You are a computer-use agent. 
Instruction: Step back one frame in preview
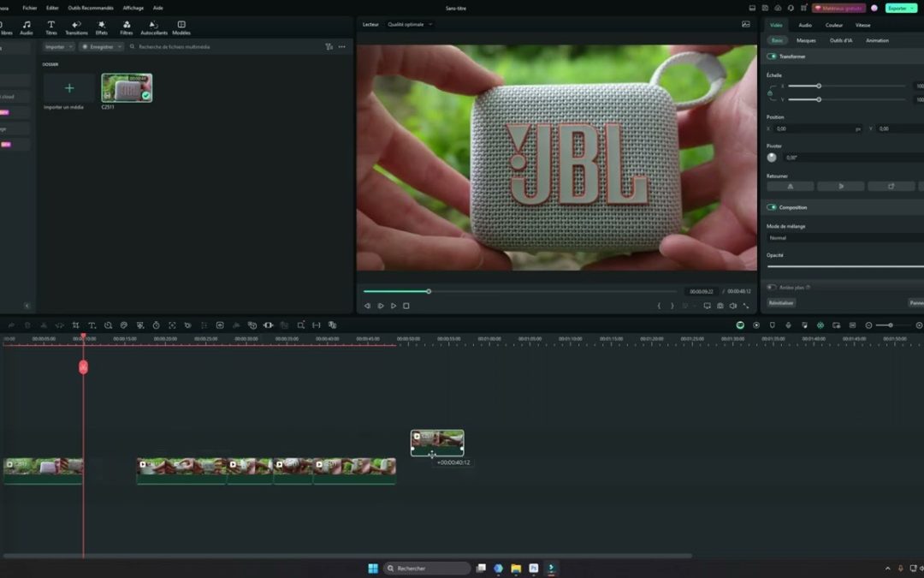coord(367,306)
